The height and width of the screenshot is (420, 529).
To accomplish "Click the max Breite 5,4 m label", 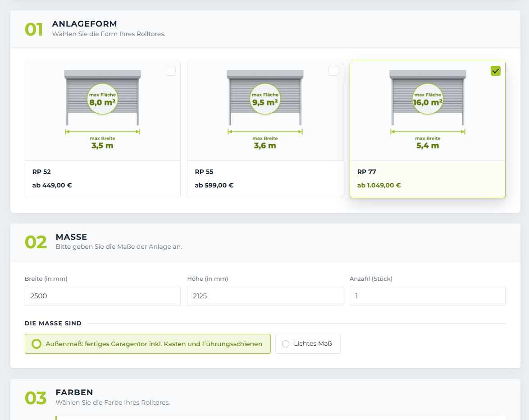I will tap(428, 143).
